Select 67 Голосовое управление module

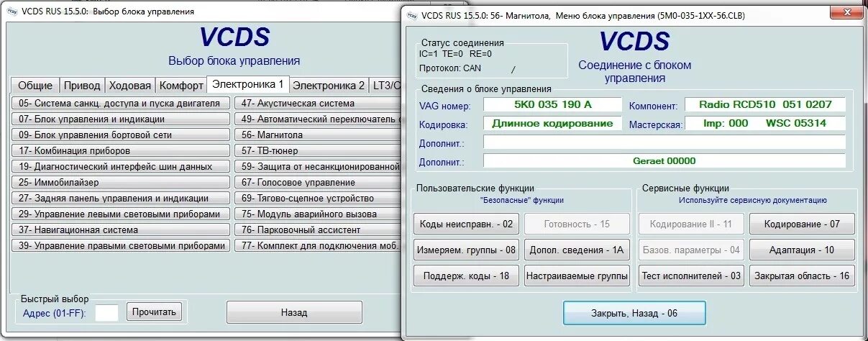pyautogui.click(x=318, y=182)
